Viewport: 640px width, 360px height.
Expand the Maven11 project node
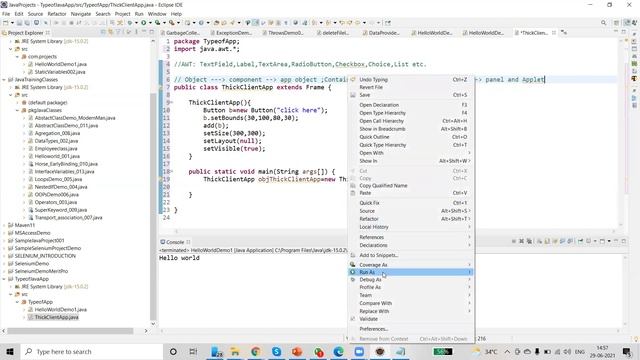coord(4,225)
